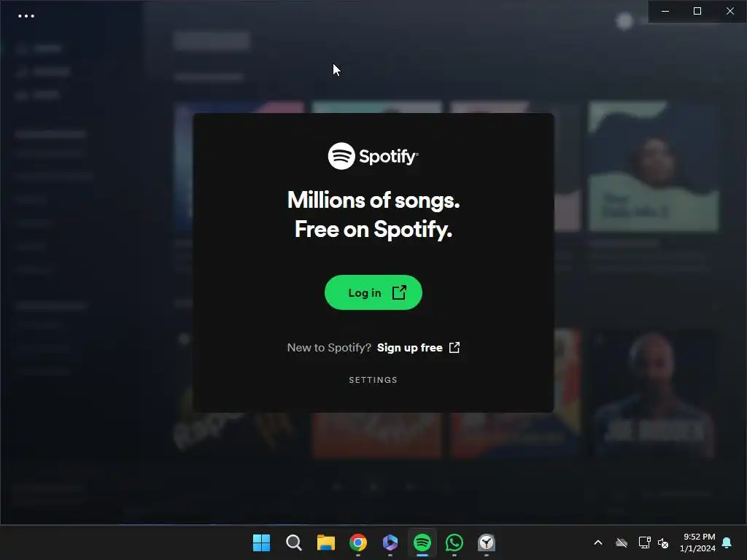Open Windows Search from the taskbar
Image resolution: width=747 pixels, height=560 pixels.
coord(293,542)
